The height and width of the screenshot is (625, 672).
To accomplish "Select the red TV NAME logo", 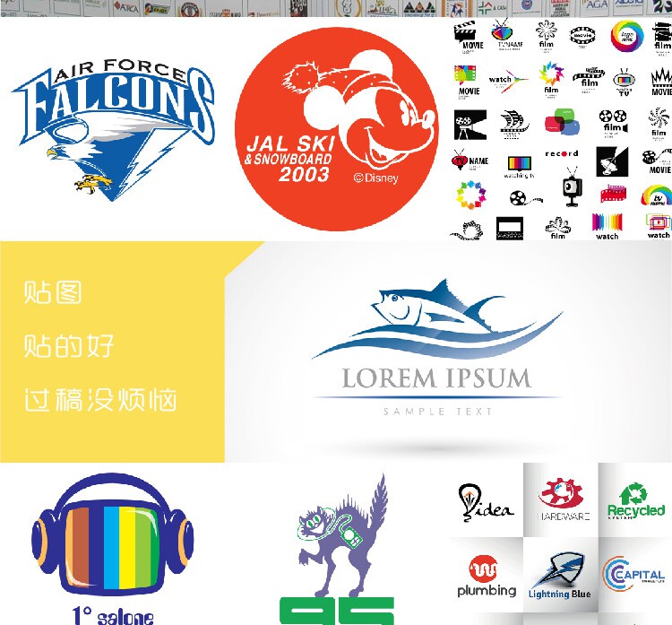I will 470,160.
